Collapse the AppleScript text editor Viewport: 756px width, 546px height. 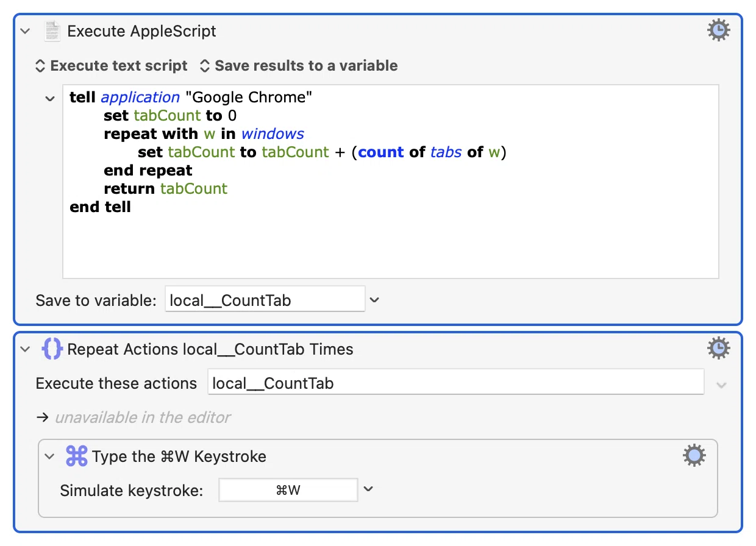click(50, 98)
